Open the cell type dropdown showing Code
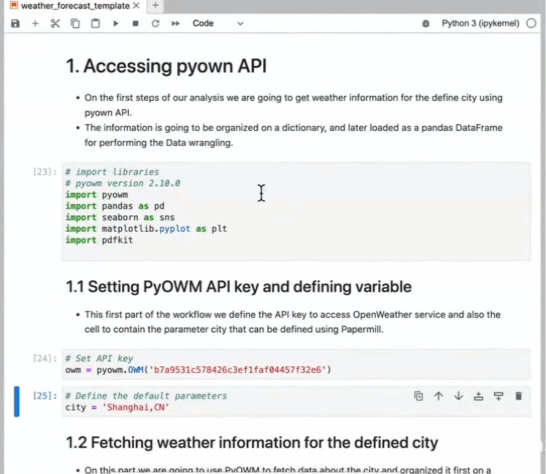The height and width of the screenshot is (474, 546). point(218,23)
